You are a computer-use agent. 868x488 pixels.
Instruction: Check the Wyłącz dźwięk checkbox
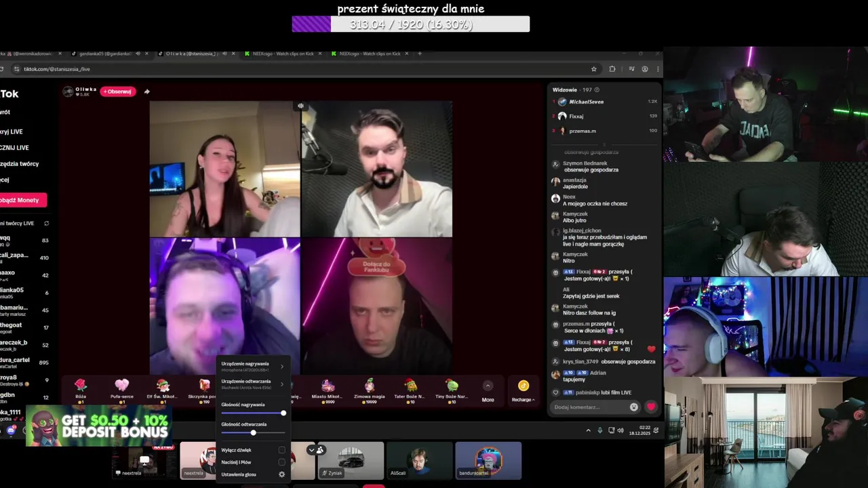click(282, 450)
